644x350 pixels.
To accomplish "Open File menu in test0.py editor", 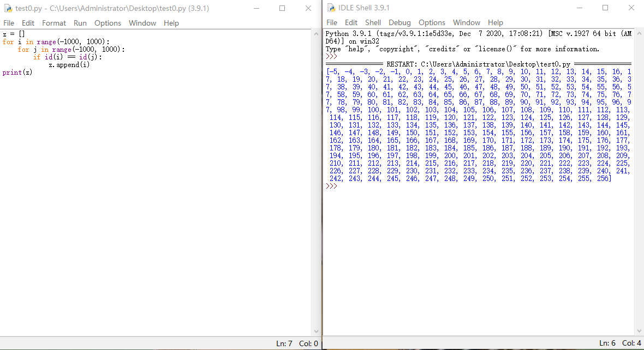I will 9,23.
